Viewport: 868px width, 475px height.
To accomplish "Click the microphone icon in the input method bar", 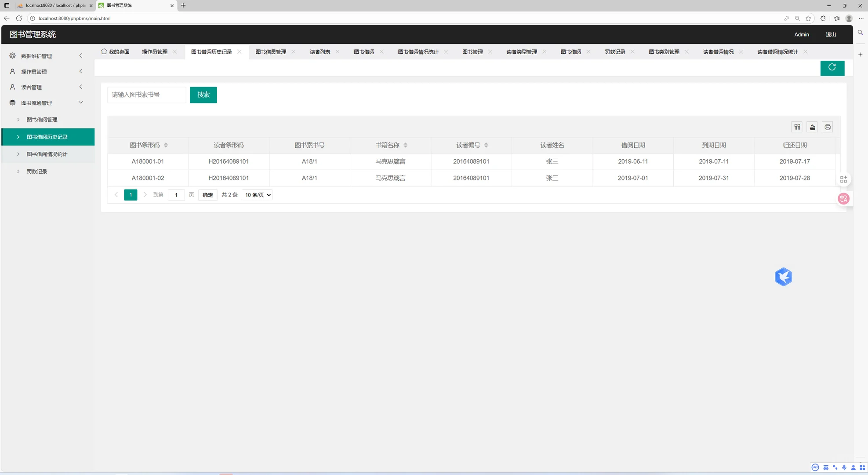I will (x=844, y=468).
